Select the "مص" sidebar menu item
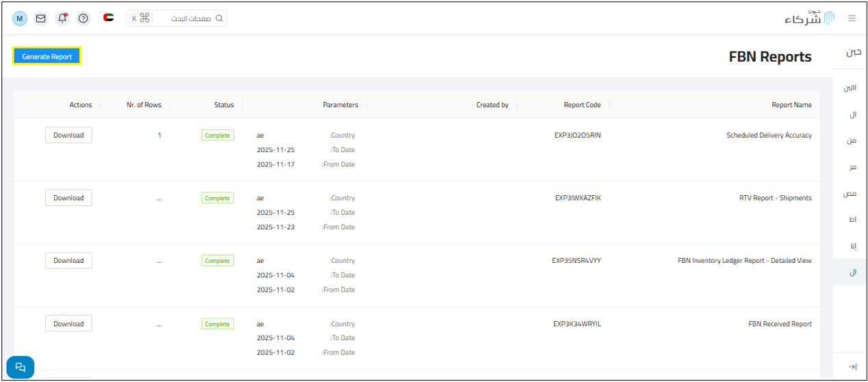This screenshot has height=382, width=868. [x=850, y=194]
